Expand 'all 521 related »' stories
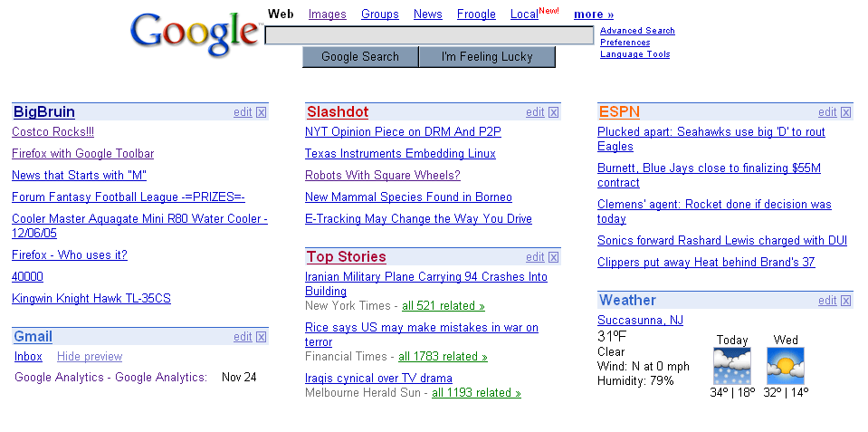868x432 pixels. pos(444,306)
